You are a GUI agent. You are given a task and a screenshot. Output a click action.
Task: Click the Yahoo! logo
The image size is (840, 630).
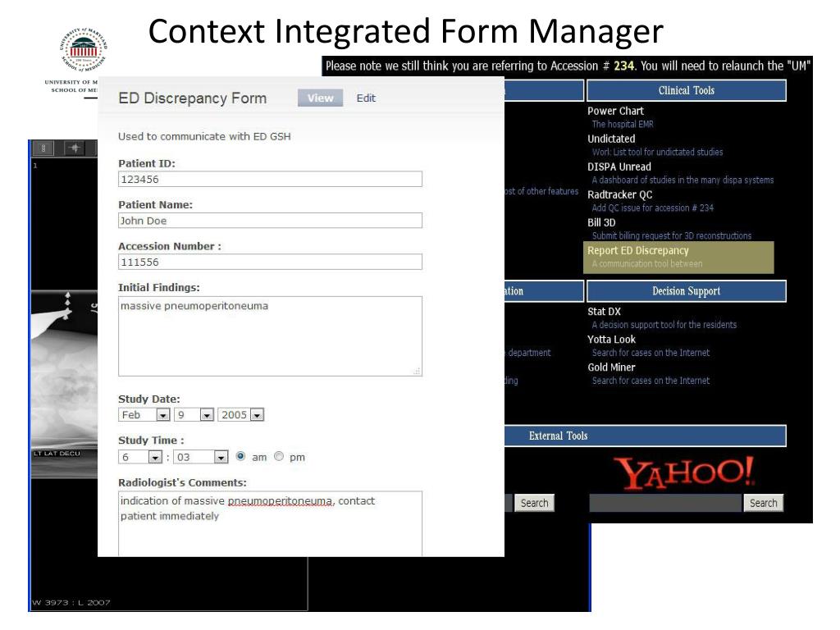684,472
